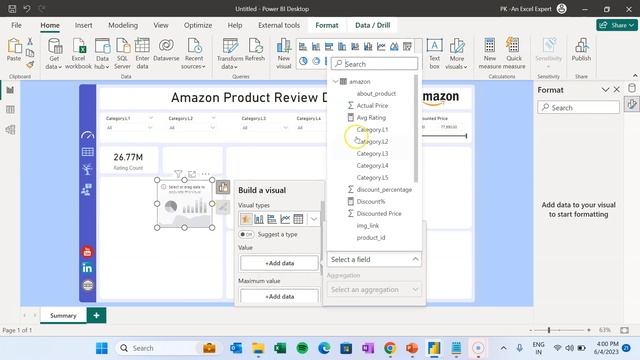The height and width of the screenshot is (360, 640).
Task: Create a Quick measure
Action: point(514,53)
